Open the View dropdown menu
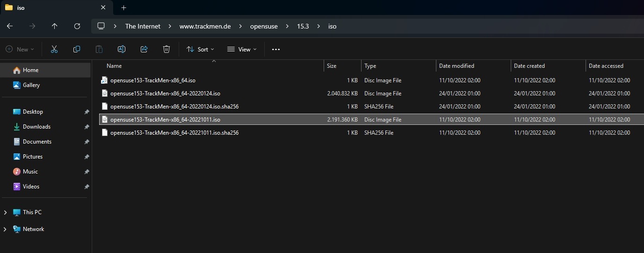 (242, 49)
